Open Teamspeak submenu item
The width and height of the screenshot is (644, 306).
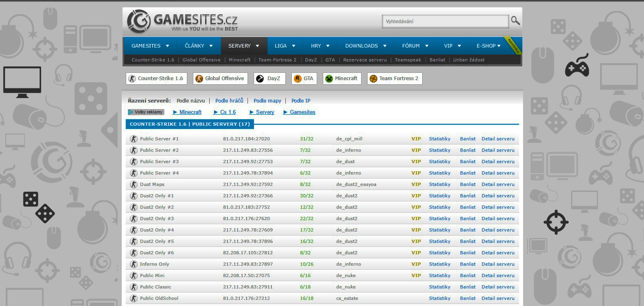[x=408, y=60]
